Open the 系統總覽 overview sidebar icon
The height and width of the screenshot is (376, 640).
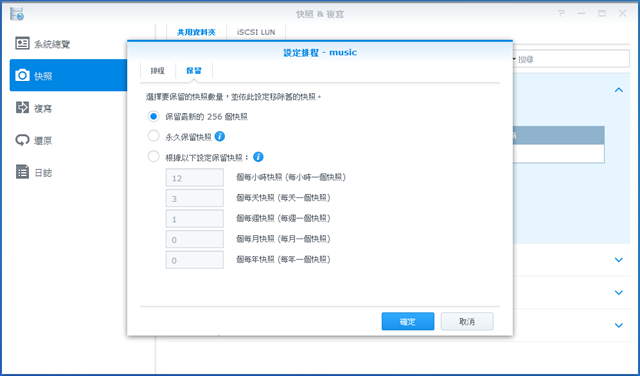(x=22, y=43)
